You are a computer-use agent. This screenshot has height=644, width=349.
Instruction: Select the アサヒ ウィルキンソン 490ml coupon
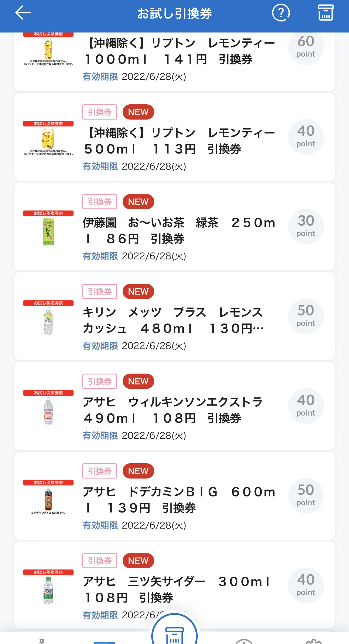click(x=173, y=410)
